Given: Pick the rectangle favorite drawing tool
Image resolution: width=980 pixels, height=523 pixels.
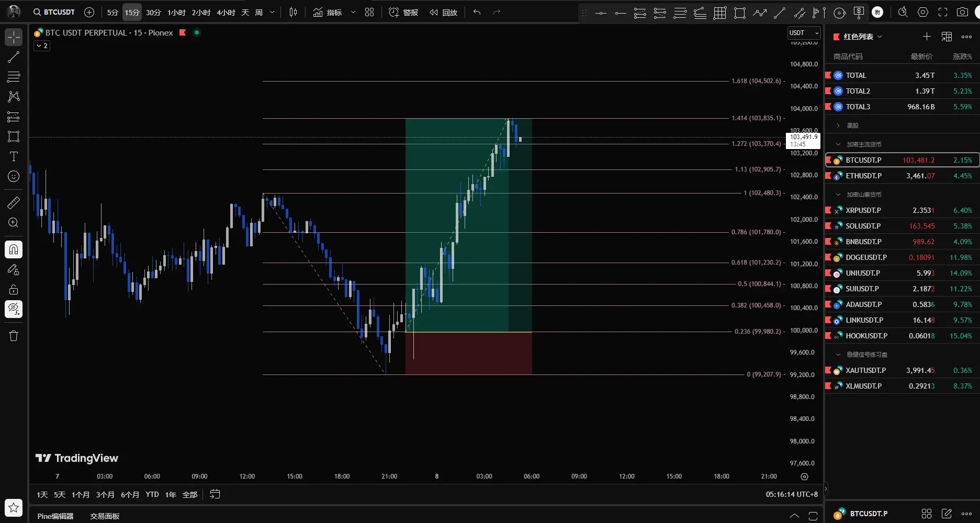Looking at the screenshot, I should tap(740, 13).
